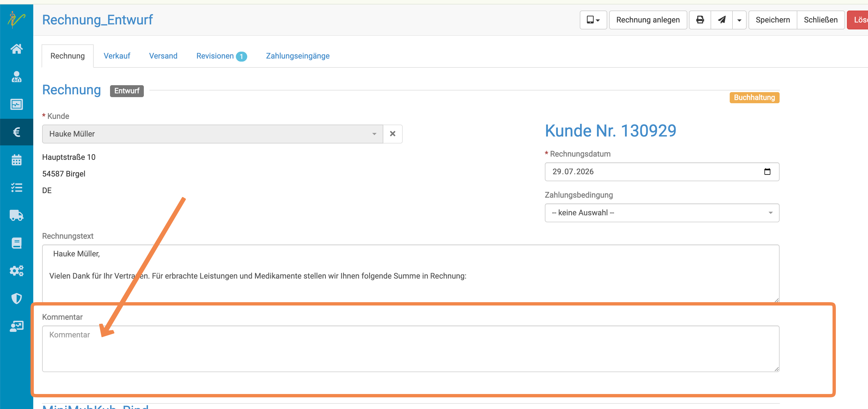
Task: Click the Speichern button
Action: pos(773,20)
